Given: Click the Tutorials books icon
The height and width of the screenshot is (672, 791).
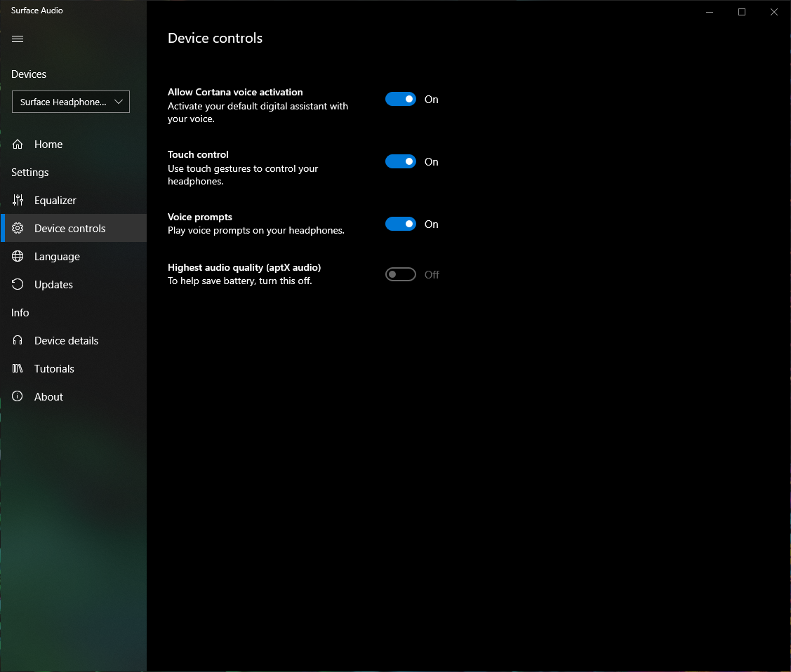Looking at the screenshot, I should (x=18, y=369).
